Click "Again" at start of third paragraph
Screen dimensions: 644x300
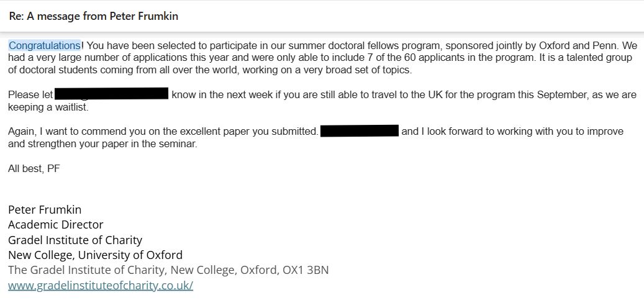21,132
